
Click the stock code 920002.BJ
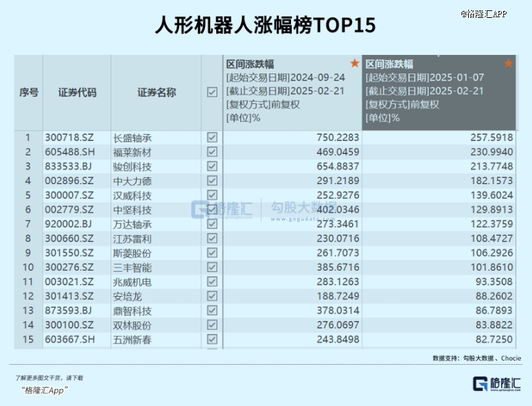[x=68, y=224]
